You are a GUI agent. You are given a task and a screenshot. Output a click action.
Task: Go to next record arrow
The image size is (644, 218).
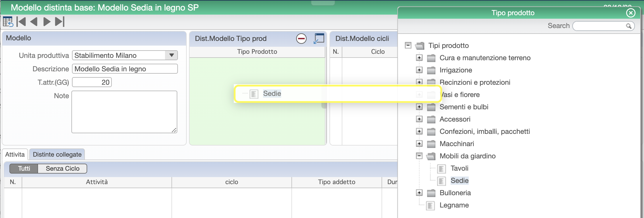tap(47, 22)
